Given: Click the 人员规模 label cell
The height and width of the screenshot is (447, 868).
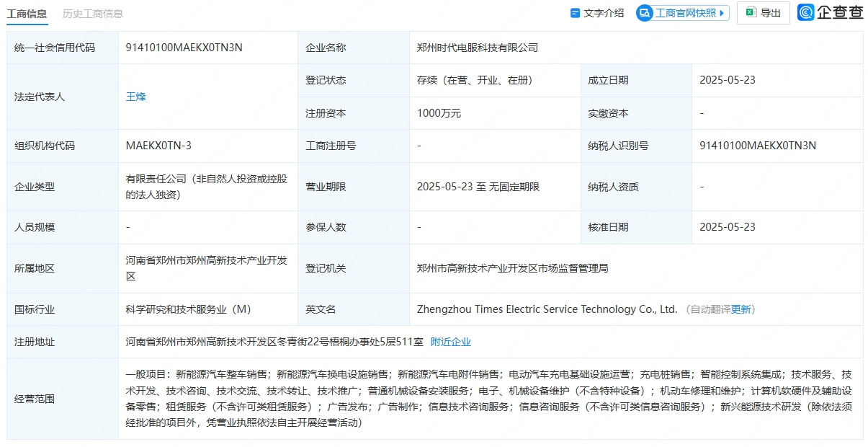Looking at the screenshot, I should (63, 227).
